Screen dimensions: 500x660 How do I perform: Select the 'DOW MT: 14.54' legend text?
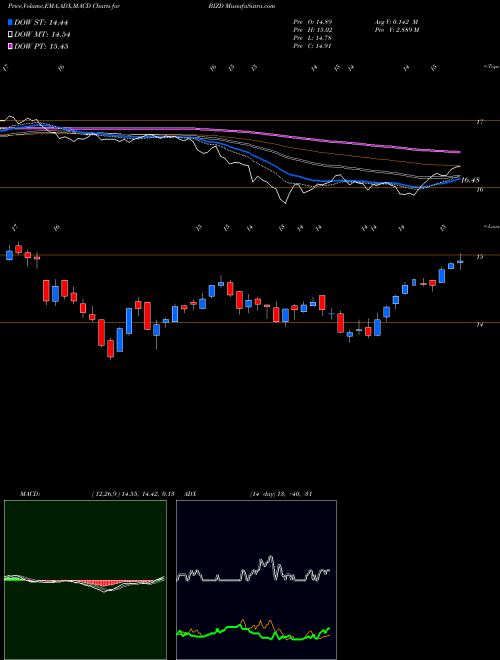[x=42, y=35]
